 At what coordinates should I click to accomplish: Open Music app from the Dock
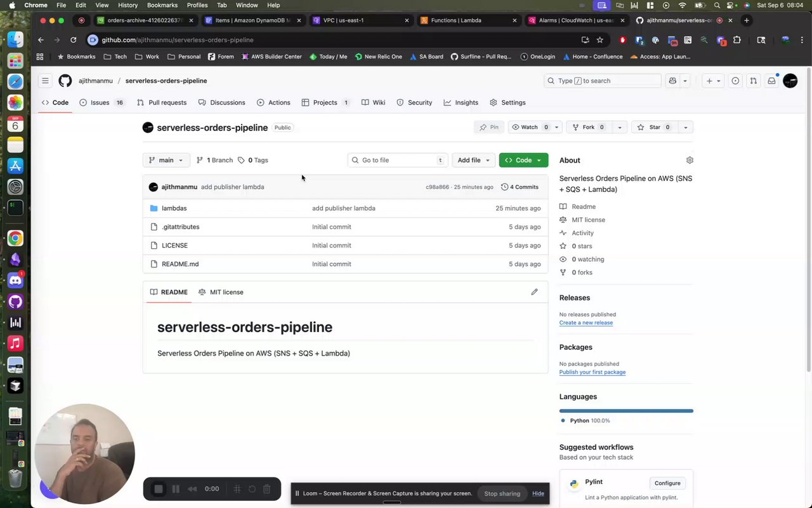pos(15,343)
